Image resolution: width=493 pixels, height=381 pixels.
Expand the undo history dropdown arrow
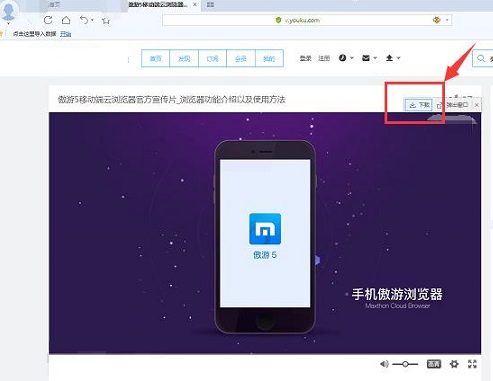92,20
